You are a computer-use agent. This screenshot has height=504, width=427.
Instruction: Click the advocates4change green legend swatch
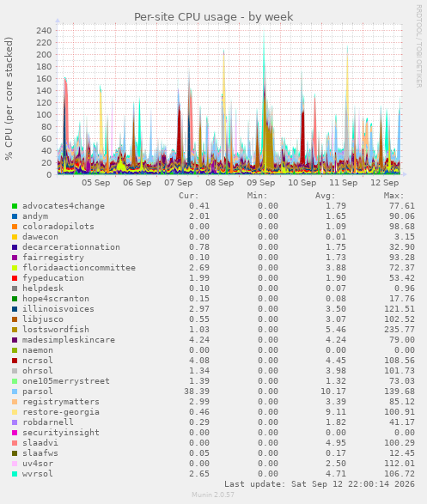(x=15, y=206)
